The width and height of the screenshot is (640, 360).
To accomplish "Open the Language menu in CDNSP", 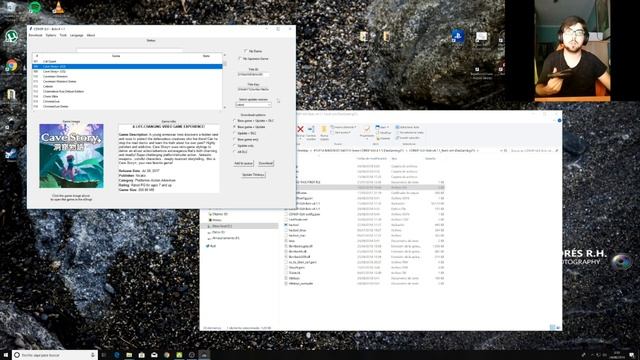I will click(x=76, y=36).
